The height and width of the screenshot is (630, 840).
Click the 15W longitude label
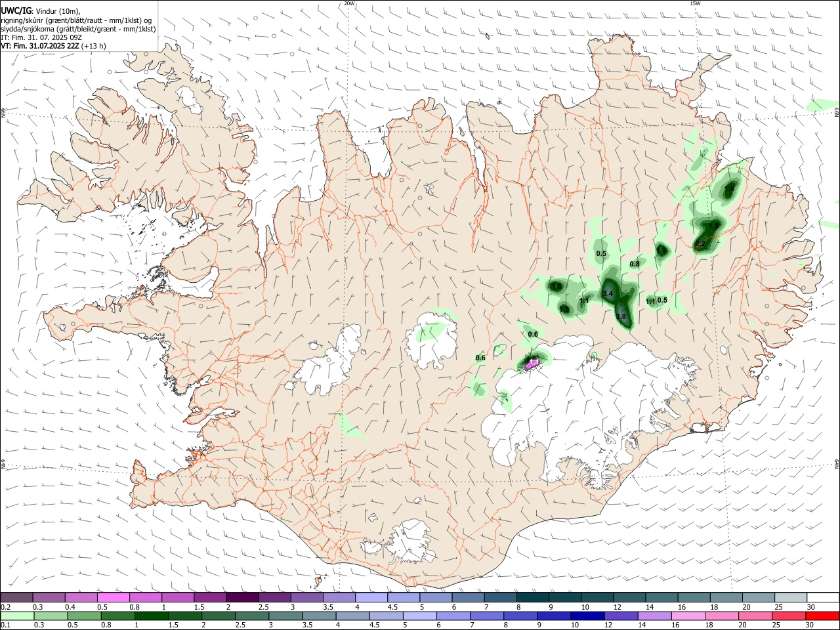click(x=695, y=3)
